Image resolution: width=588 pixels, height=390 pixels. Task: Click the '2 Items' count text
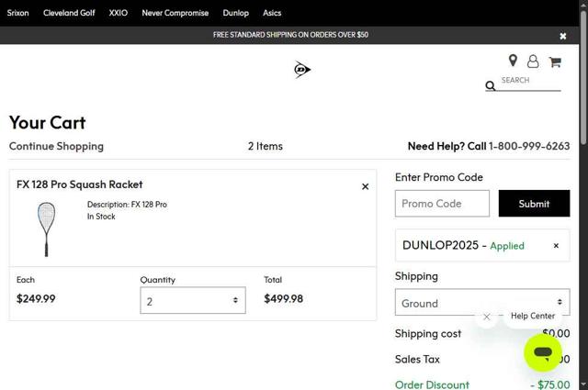click(266, 146)
